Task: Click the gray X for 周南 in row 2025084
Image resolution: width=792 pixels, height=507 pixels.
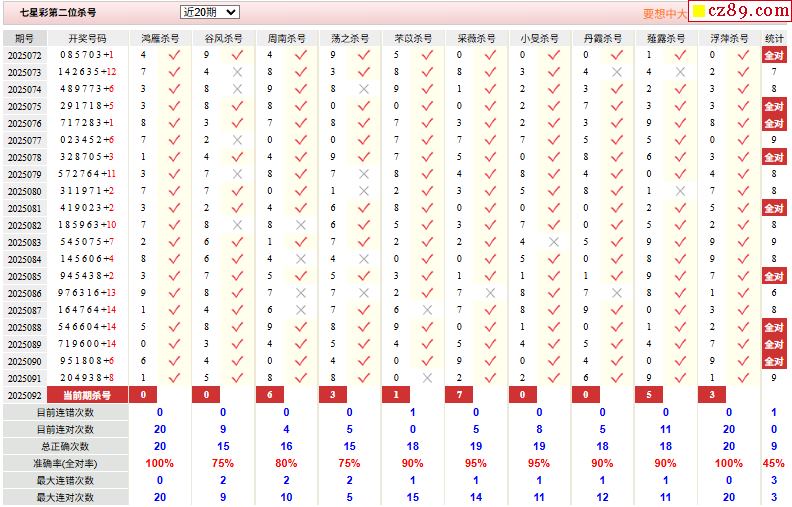Action: click(301, 260)
